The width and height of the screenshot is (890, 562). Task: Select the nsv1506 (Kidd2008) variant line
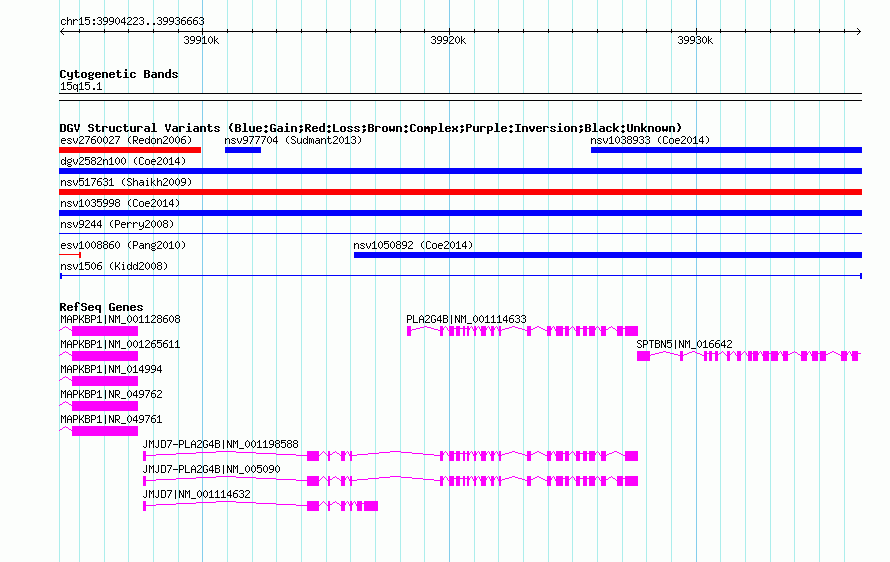460,276
